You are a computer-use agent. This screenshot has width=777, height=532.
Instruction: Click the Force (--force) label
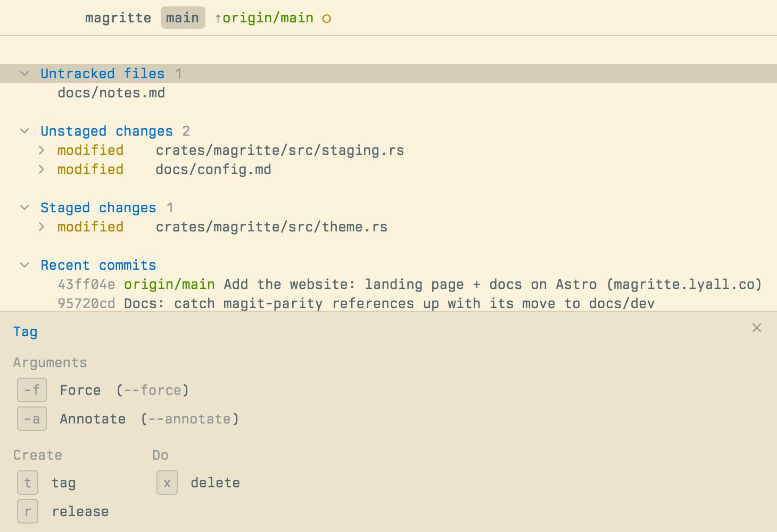point(125,390)
